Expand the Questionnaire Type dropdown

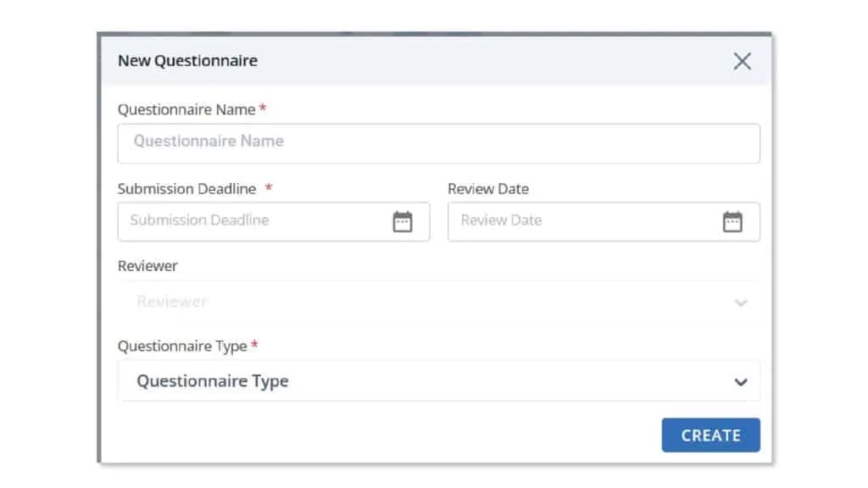[x=438, y=381]
